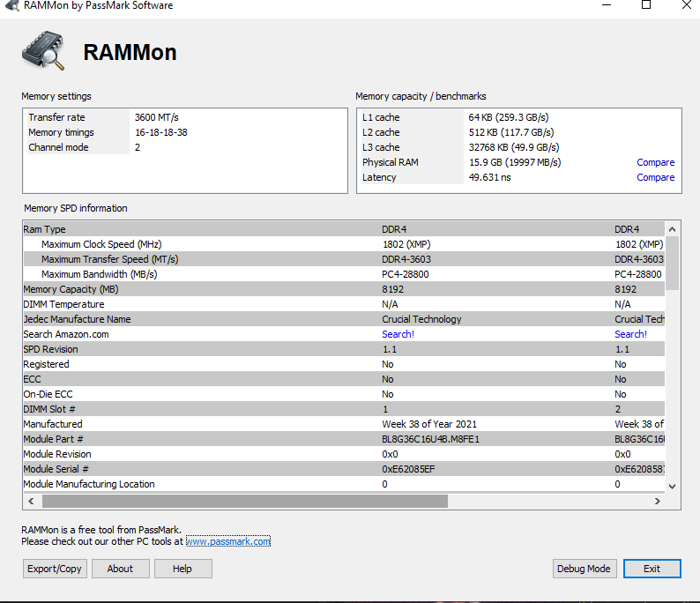Click the Latency 49.631 ns value
The image size is (700, 603).
click(489, 178)
